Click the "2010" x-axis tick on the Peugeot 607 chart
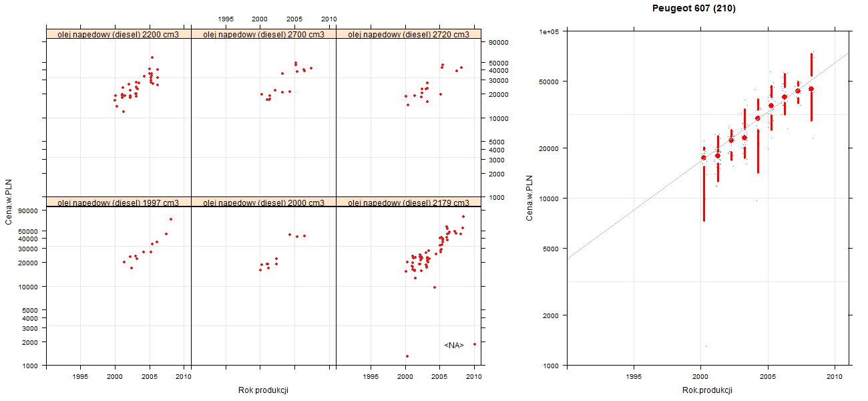The image size is (868, 401). [835, 378]
